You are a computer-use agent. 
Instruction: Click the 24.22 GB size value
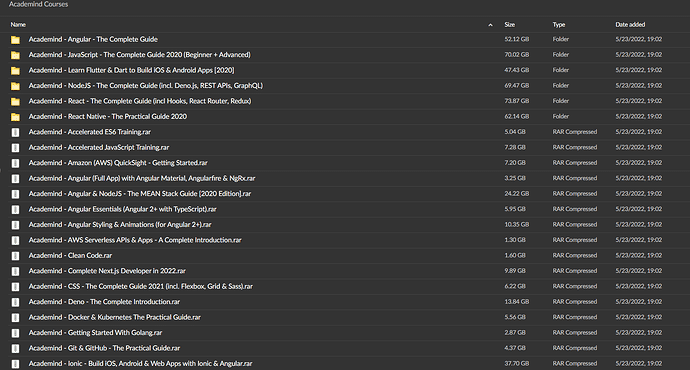(517, 194)
